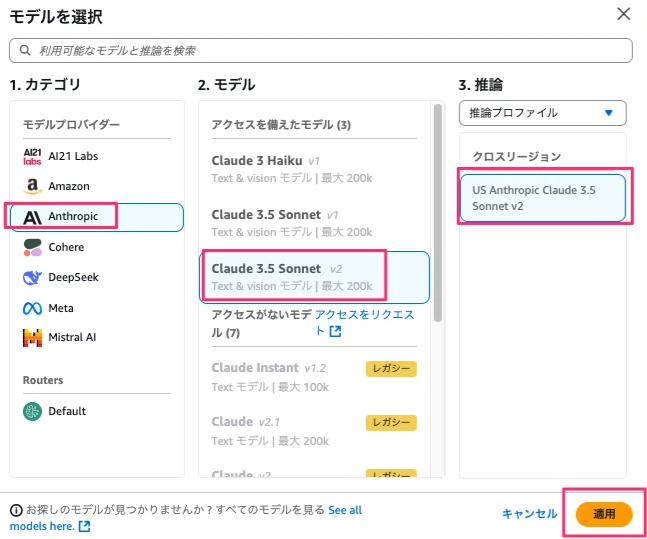Close the model selection dialog
The width and height of the screenshot is (647, 539).
624,14
